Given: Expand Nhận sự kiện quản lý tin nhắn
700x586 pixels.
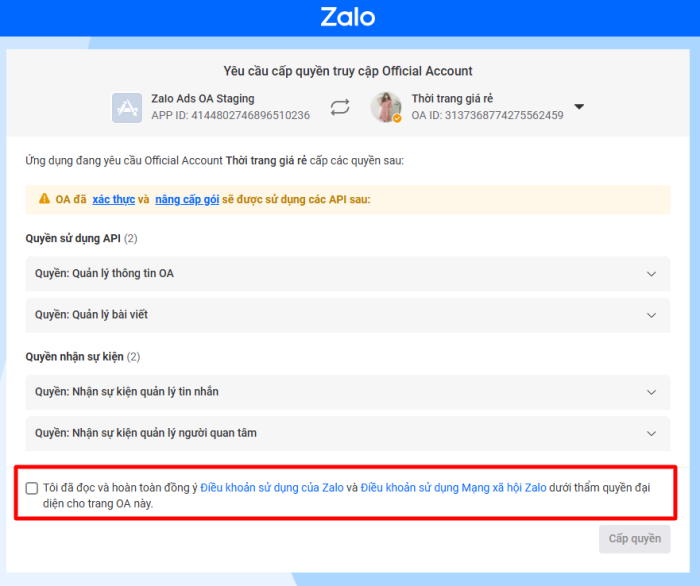Looking at the screenshot, I should [x=348, y=392].
